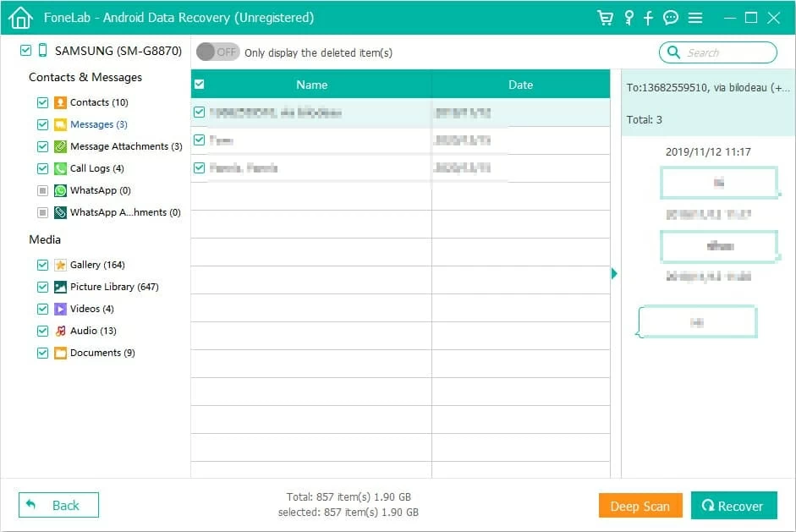Click the Audio icon in the sidebar
The width and height of the screenshot is (796, 532).
pyautogui.click(x=60, y=331)
